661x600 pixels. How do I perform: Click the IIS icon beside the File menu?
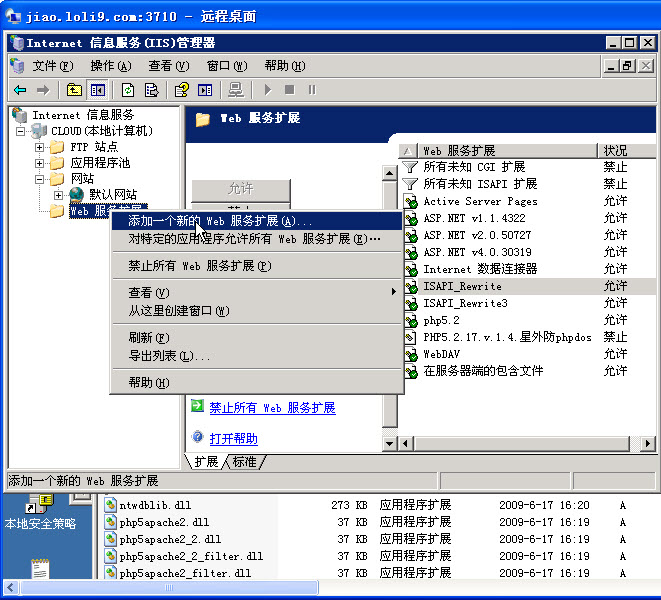point(18,66)
